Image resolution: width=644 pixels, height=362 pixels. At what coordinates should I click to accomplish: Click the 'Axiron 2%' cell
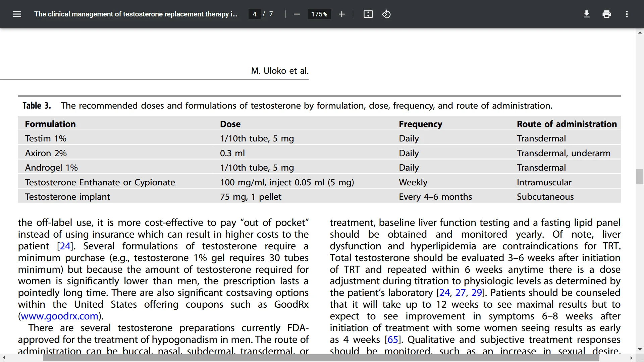pyautogui.click(x=46, y=153)
